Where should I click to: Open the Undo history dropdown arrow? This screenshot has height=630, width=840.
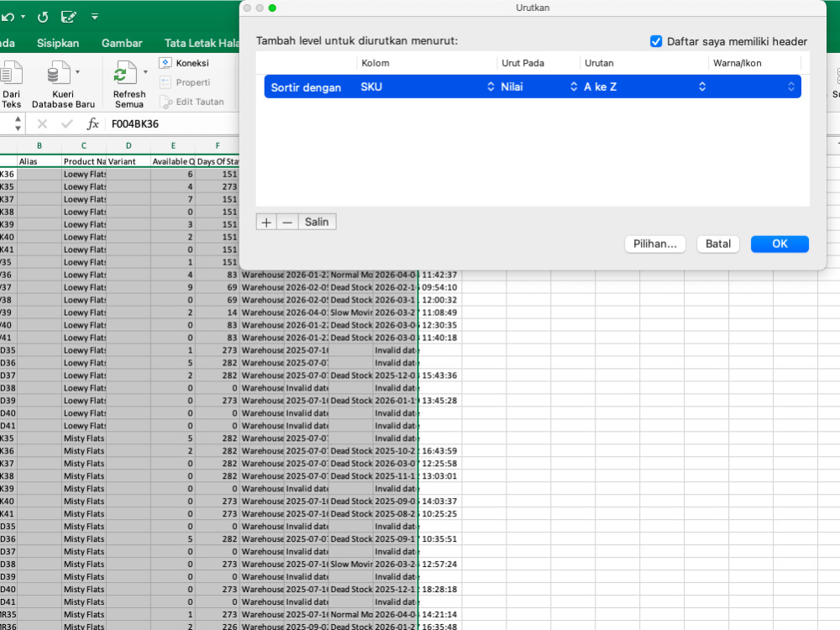23,17
